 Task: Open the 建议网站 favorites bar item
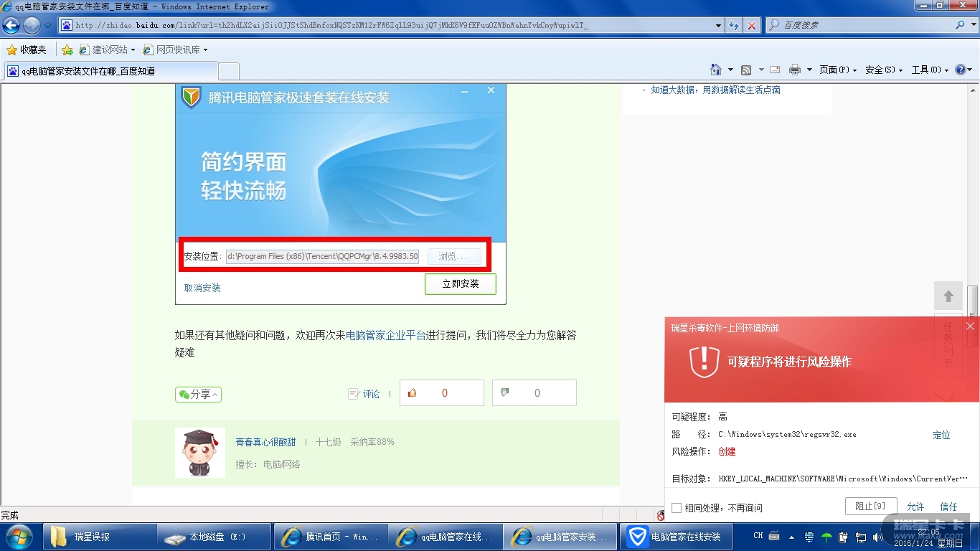click(x=107, y=50)
